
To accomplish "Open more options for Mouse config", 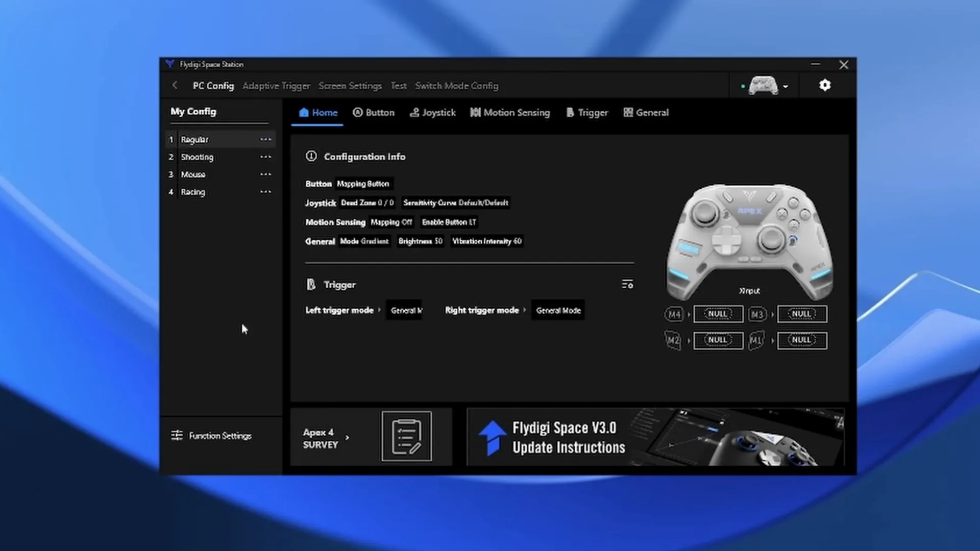I will pos(265,174).
